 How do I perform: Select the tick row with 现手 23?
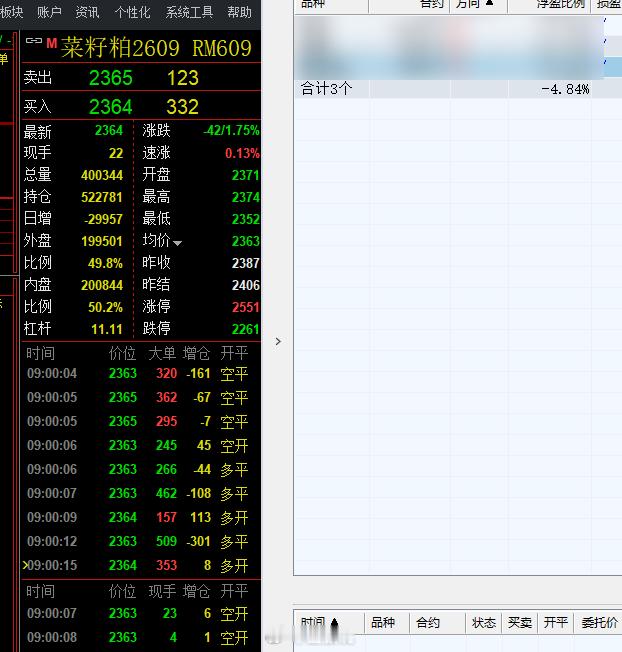point(141,614)
